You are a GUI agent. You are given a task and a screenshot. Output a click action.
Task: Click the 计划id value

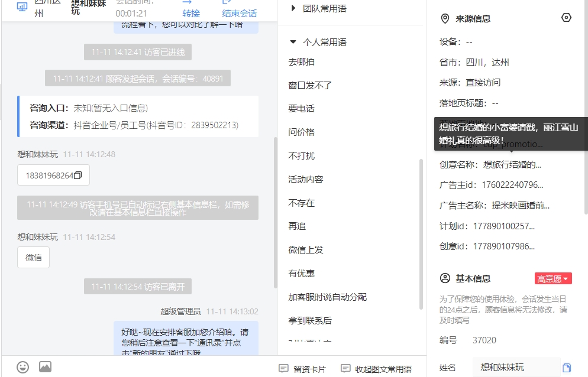coord(503,226)
